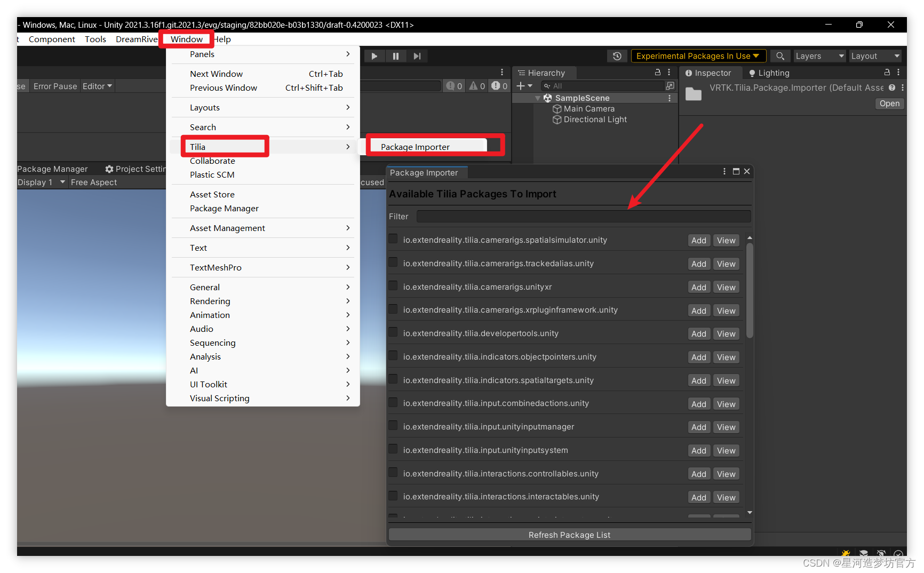Open the Layers dropdown
Screen dimensions: 924x573
819,56
